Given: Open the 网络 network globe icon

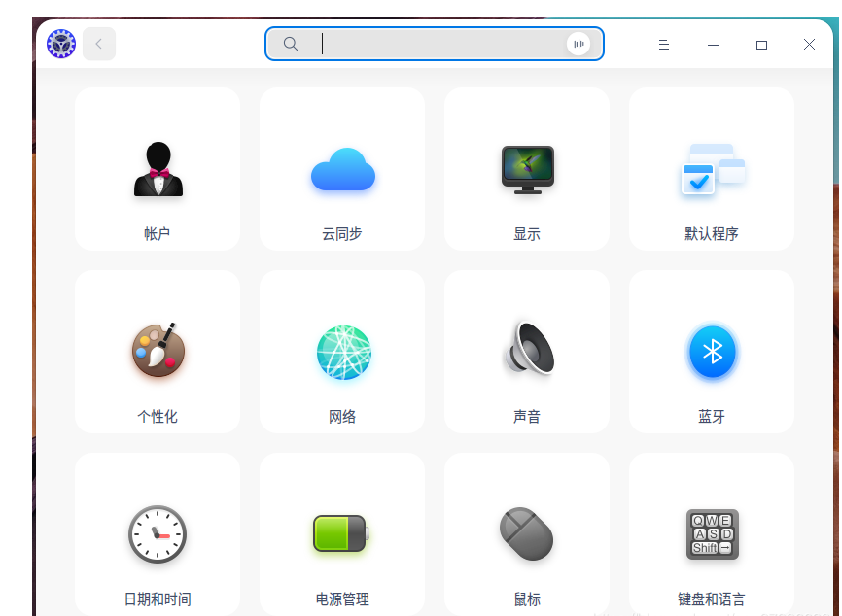Looking at the screenshot, I should (x=342, y=352).
